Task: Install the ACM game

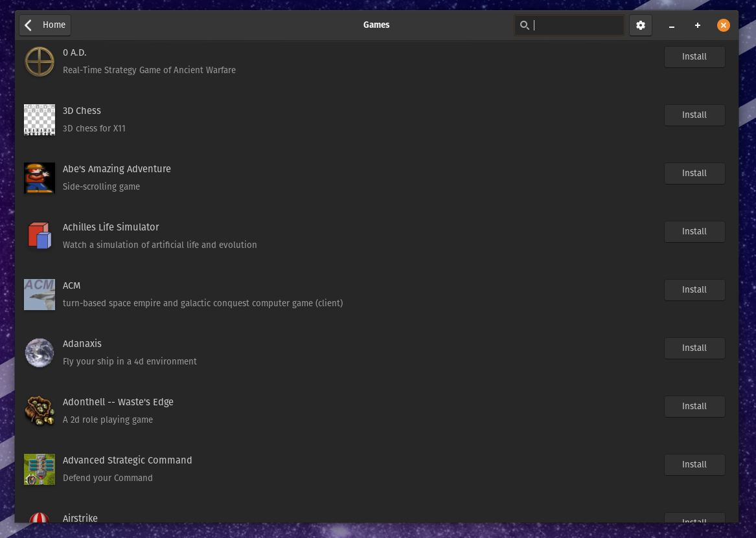Action: (x=694, y=290)
